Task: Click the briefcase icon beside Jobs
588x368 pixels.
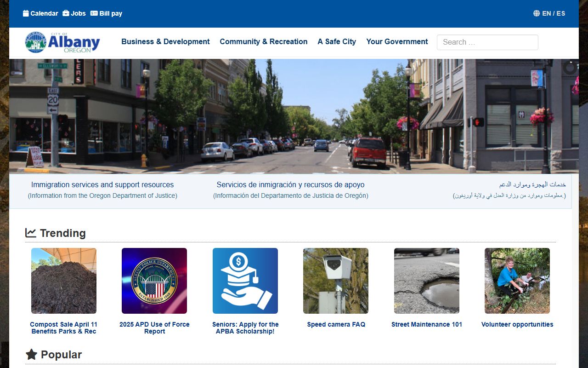Action: click(x=66, y=13)
